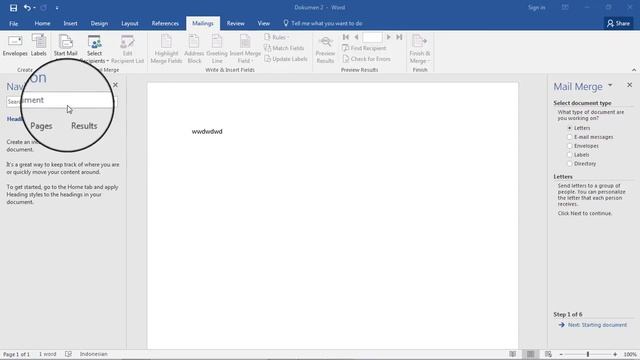Click Edit Recipient List
This screenshot has height=360, width=640.
[127, 49]
